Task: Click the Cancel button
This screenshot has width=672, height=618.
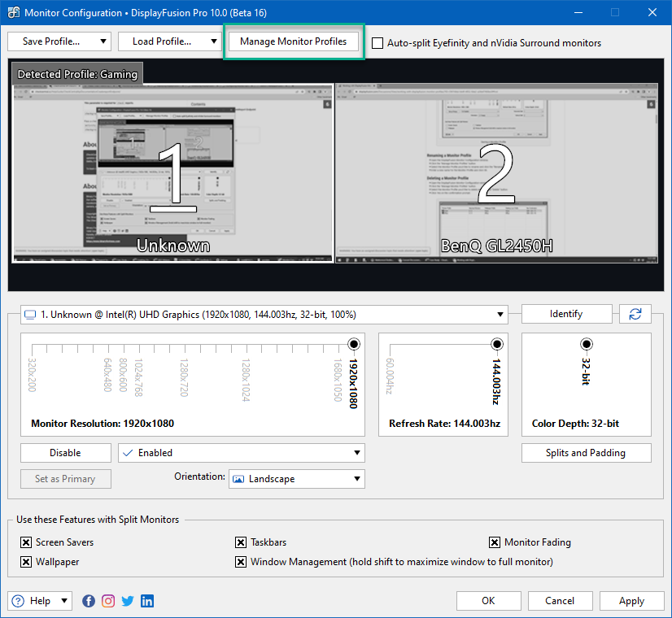Action: 560,601
